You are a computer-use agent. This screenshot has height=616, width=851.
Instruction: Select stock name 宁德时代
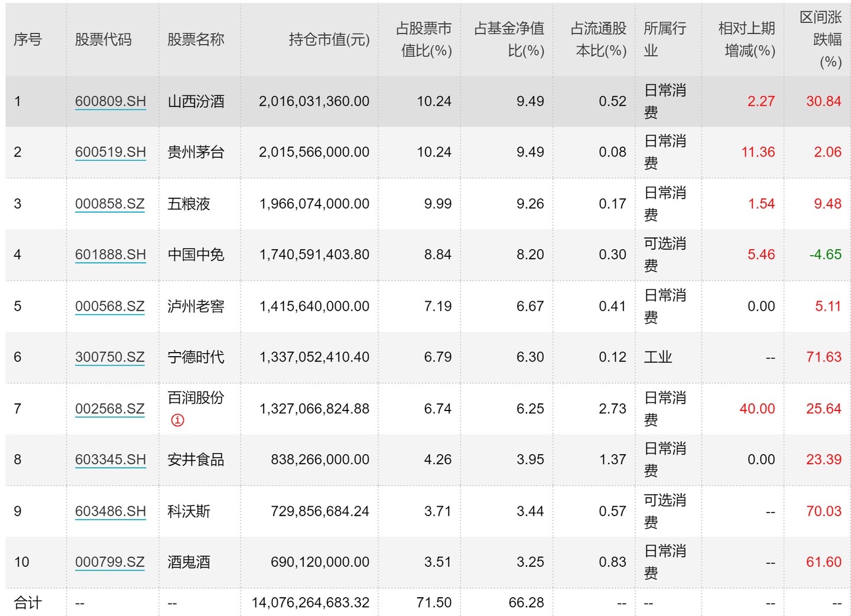(196, 357)
